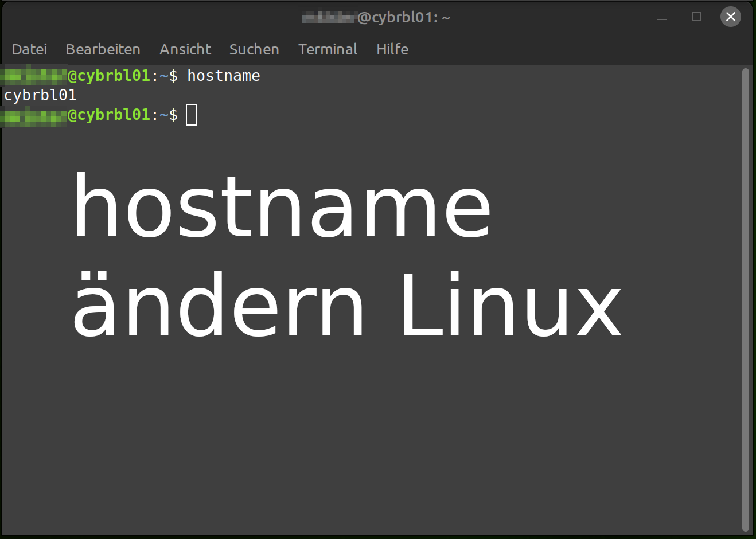Screen dimensions: 756x539
Task: Open the Ansicht menu
Action: 185,49
